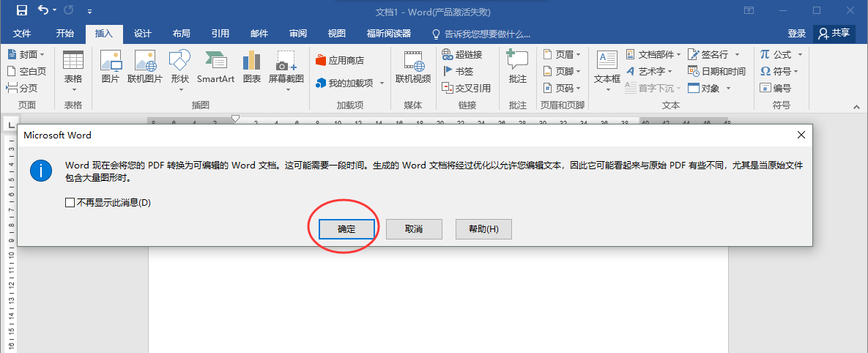Screen dimensions: 868x353
Task: Insert a blank page with 空白页
Action: [26, 71]
